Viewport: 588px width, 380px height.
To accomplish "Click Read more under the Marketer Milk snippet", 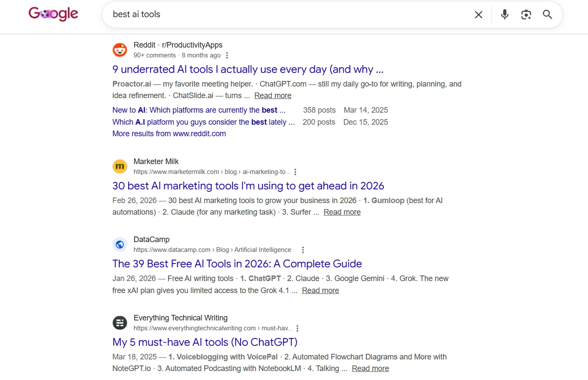I will [342, 212].
